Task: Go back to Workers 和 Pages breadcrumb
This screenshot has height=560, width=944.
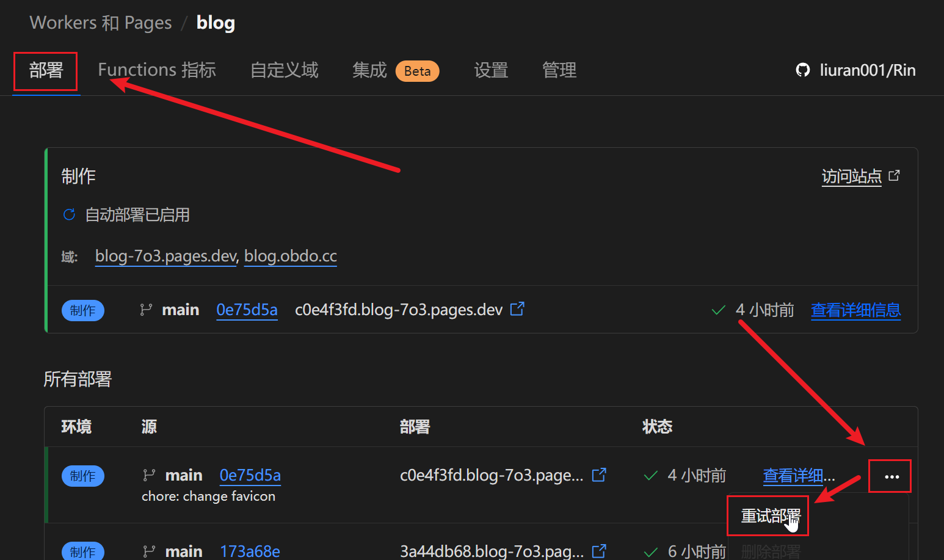Action: coord(100,22)
